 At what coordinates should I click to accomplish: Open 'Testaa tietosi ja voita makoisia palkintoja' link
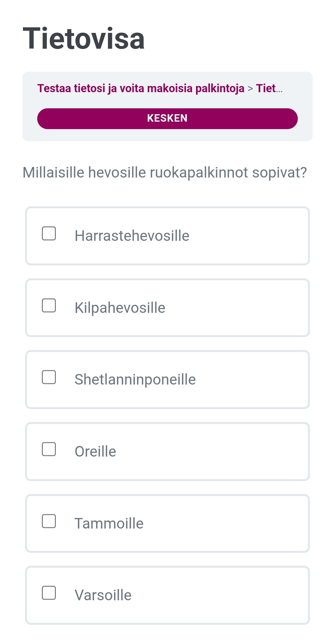tap(141, 88)
